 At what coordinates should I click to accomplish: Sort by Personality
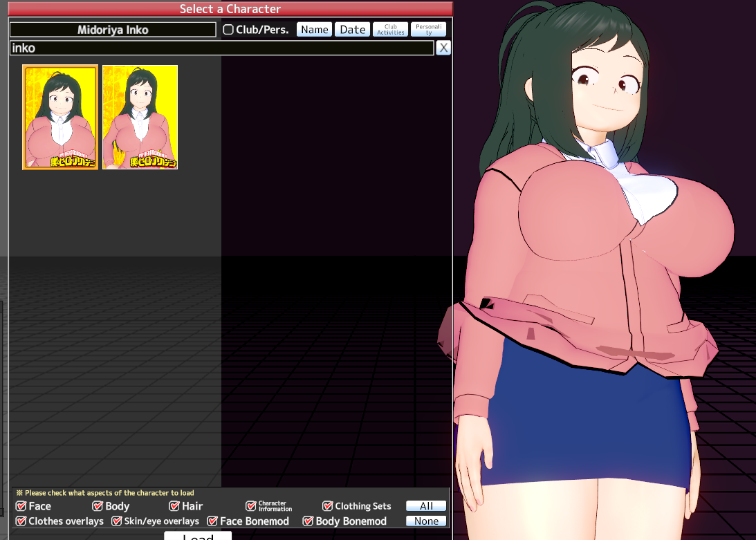428,30
